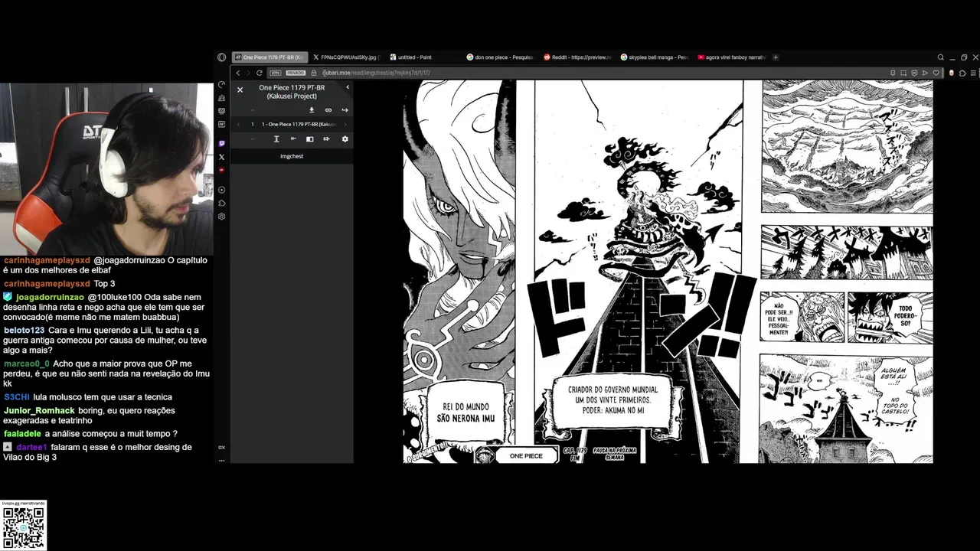This screenshot has height=551, width=980.
Task: Open reader settings gear
Action: pos(345,139)
